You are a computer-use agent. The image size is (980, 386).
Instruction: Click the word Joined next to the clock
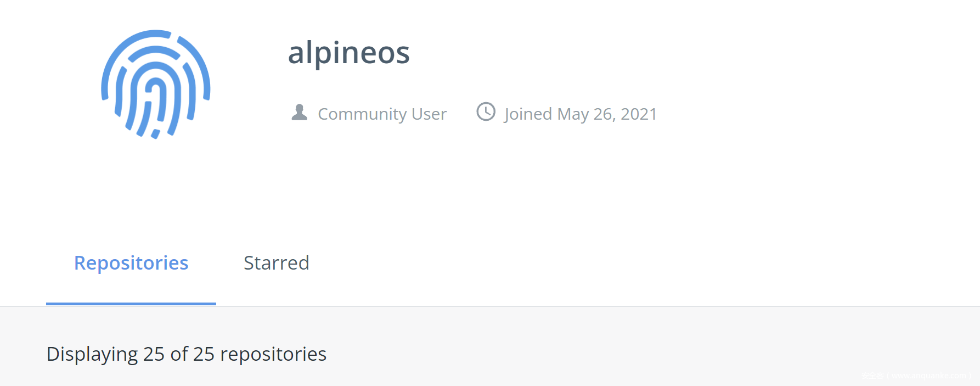528,114
